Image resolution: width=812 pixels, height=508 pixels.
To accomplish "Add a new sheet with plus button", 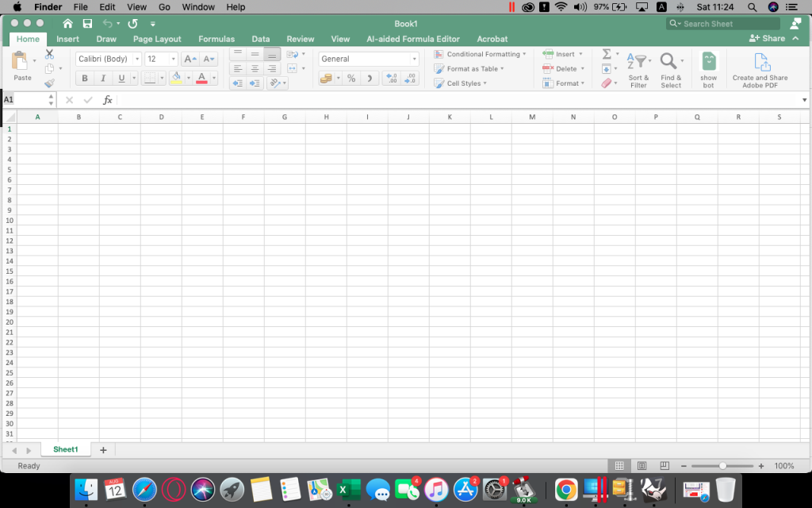I will click(103, 450).
